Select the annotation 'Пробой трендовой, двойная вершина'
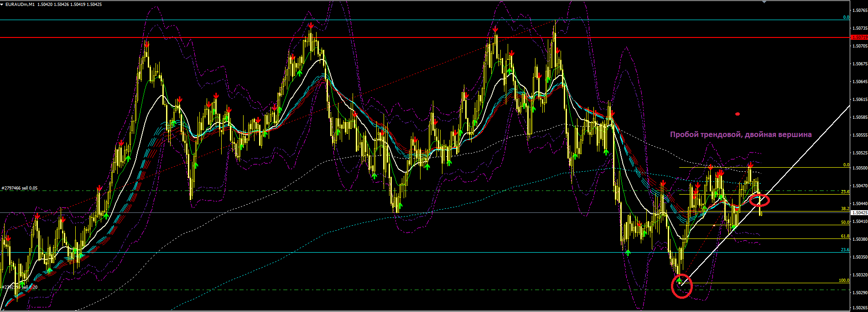Screen dimensions: 868x312 pos(741,134)
